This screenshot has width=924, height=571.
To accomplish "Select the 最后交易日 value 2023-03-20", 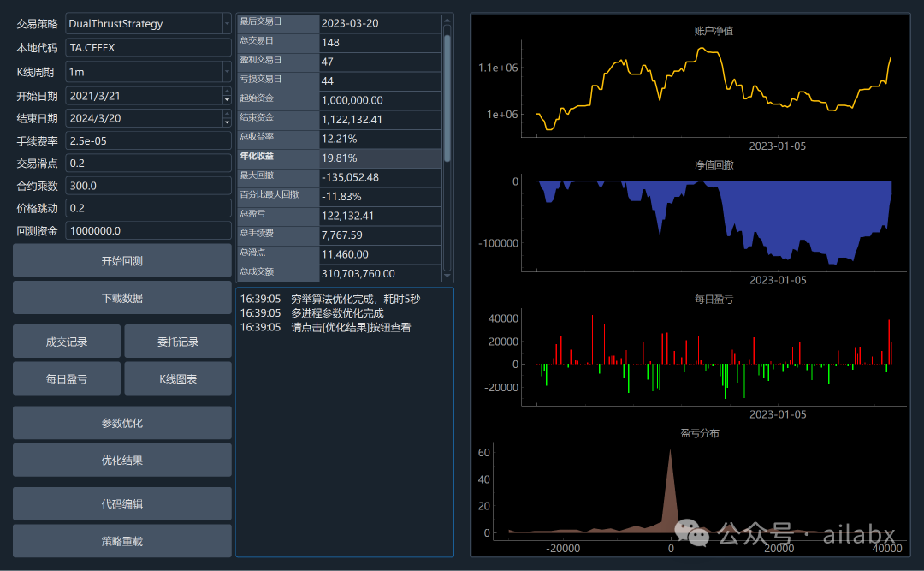I will [x=380, y=24].
